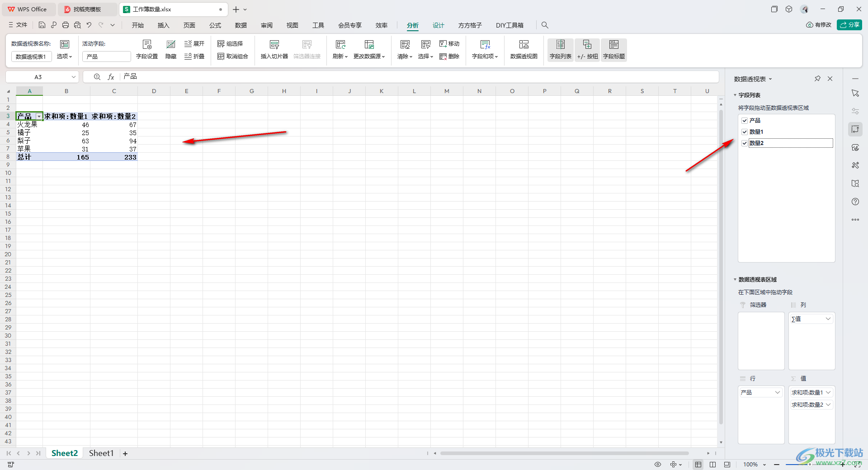Screen dimensions: 868x470
Task: Add a new sheet with plus button
Action: click(125, 454)
